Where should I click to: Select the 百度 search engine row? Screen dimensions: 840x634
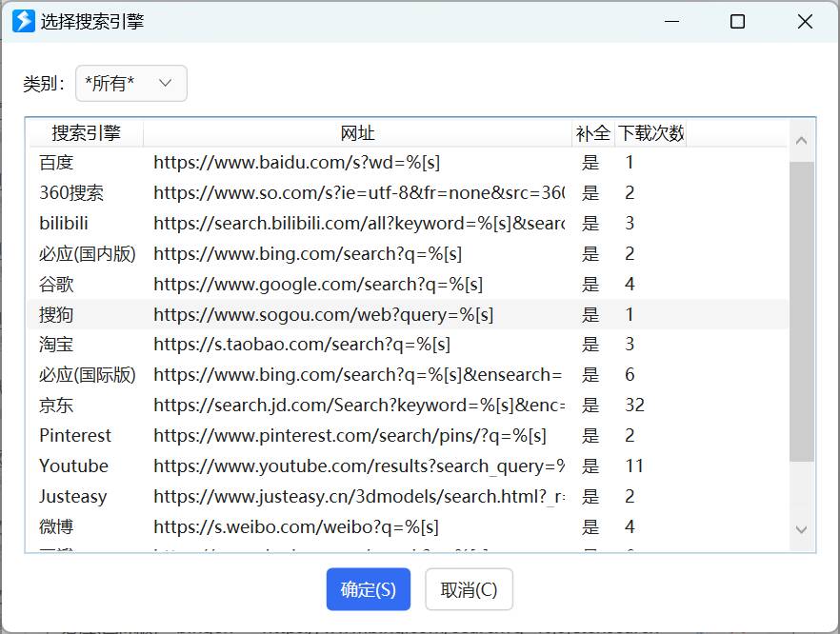[x=409, y=162]
